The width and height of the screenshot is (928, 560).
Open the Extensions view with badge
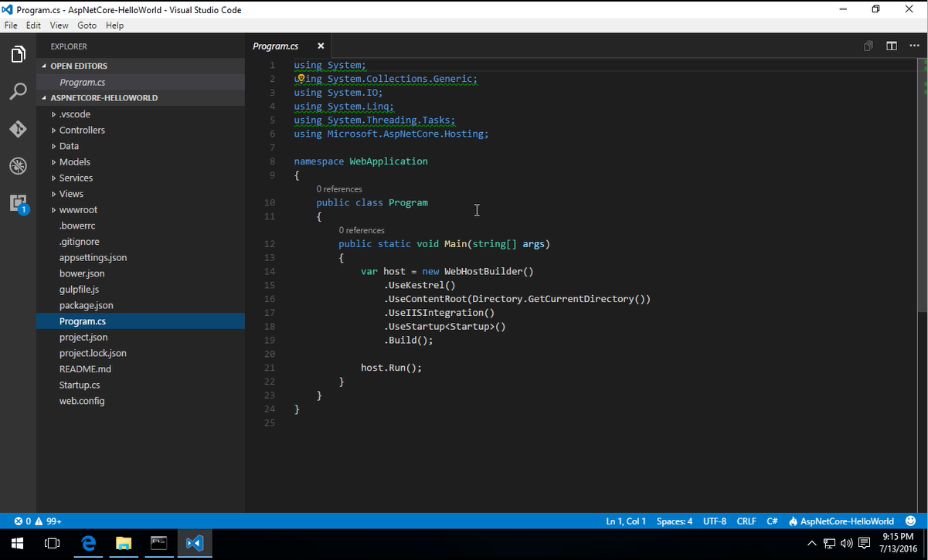click(17, 202)
